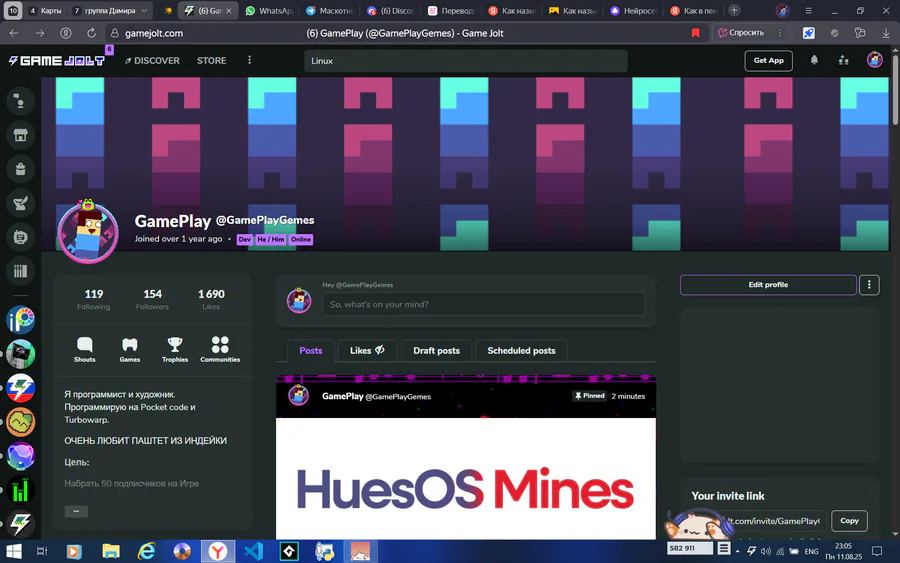Image resolution: width=900 pixels, height=563 pixels.
Task: Click the GamePlay profile avatar
Action: [x=88, y=232]
